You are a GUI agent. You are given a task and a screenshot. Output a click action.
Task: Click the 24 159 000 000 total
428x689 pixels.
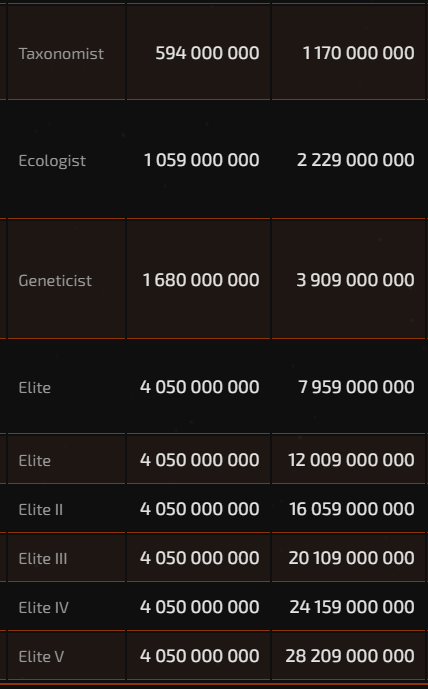point(352,607)
